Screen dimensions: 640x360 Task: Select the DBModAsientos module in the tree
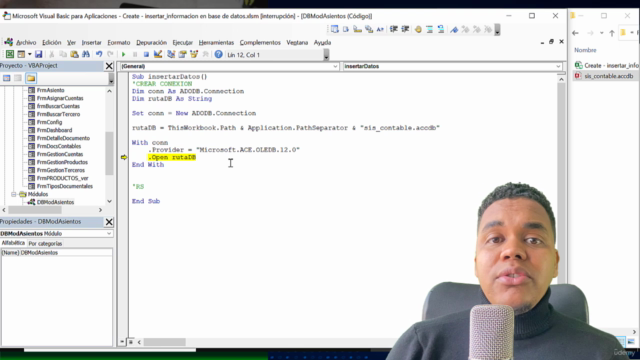coord(56,202)
